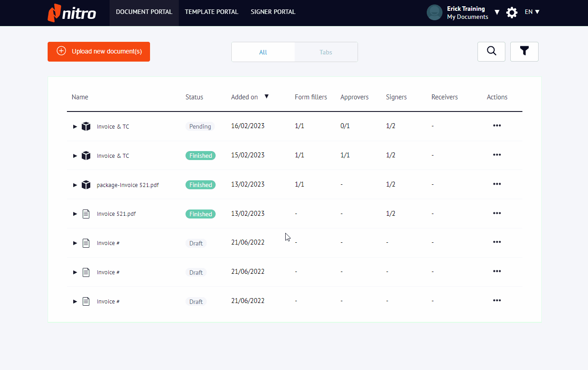The height and width of the screenshot is (370, 588).
Task: Go to Template Portal
Action: [212, 12]
